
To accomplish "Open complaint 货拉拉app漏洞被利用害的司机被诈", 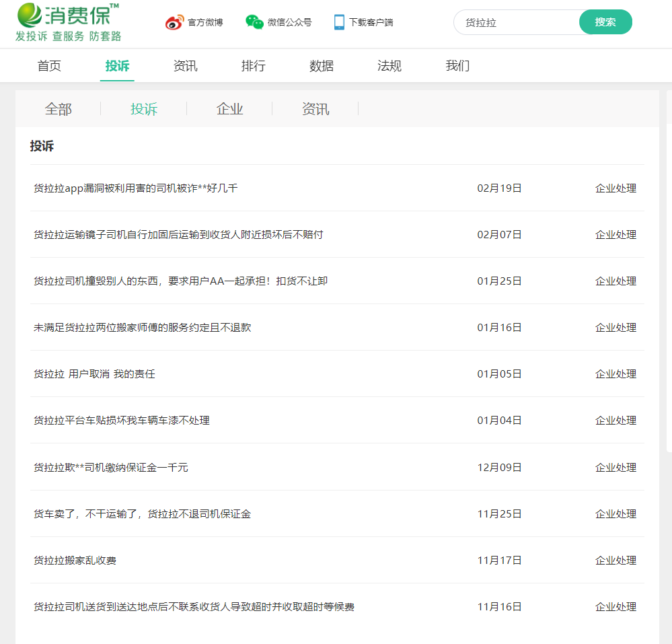I will tap(135, 188).
